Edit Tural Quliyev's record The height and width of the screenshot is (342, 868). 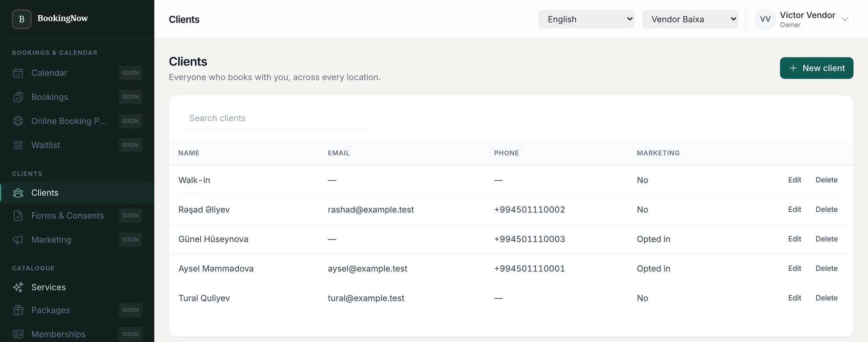795,298
